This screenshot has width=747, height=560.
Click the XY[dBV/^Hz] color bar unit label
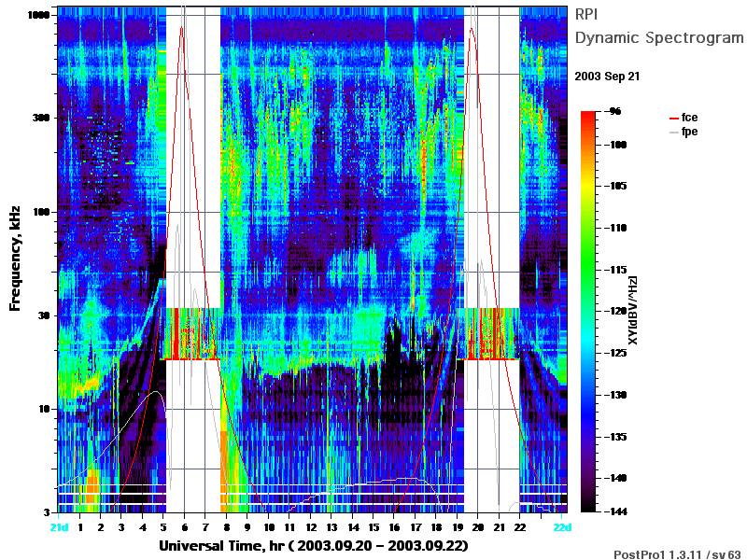tap(633, 310)
